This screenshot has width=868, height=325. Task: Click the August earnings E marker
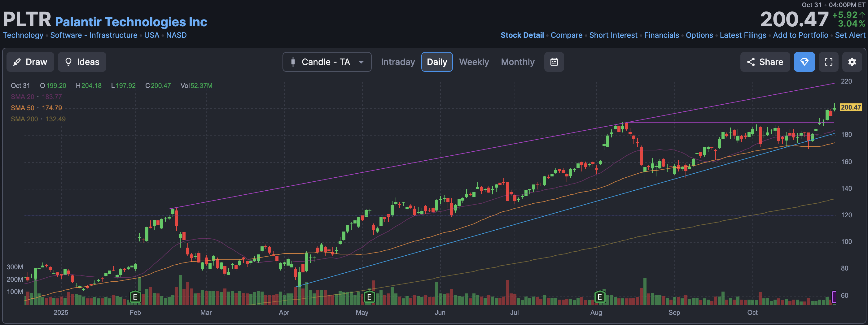pos(599,297)
